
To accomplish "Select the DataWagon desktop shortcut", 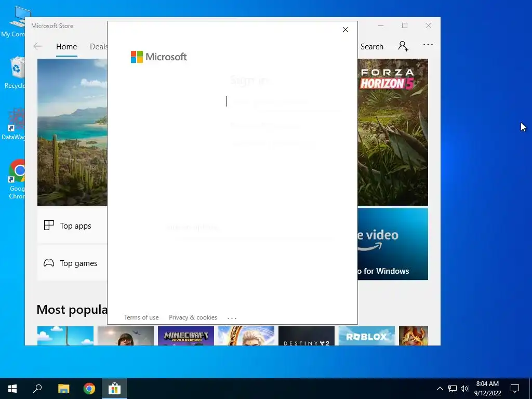I will pos(14,124).
